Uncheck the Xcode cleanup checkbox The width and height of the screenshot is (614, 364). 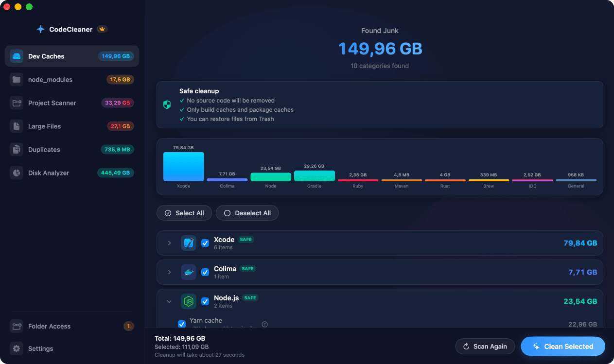tap(205, 243)
